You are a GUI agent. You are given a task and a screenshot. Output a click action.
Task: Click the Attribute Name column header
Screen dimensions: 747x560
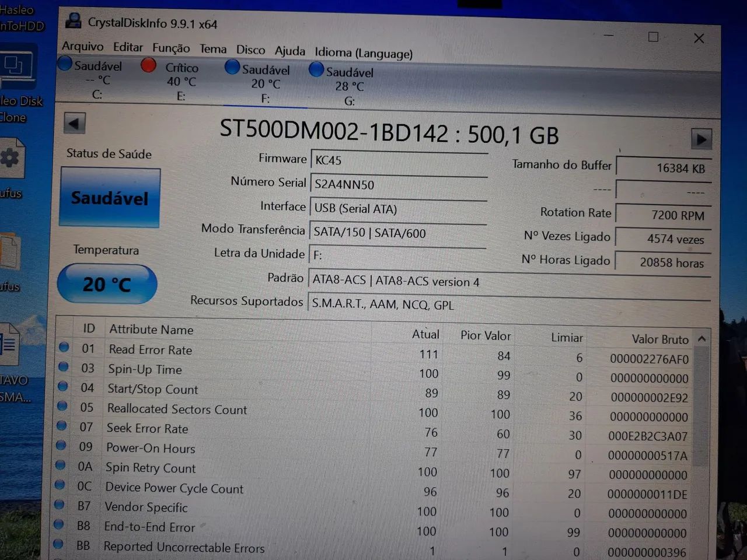pyautogui.click(x=151, y=329)
